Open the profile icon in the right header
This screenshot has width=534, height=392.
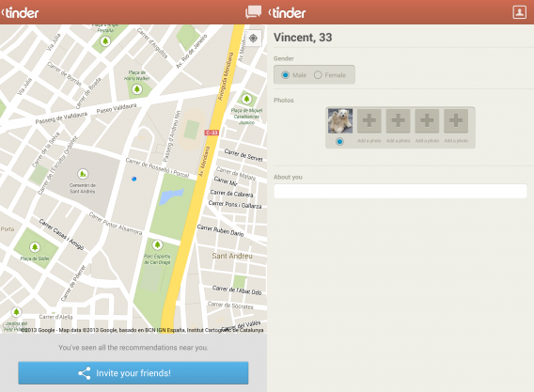(x=519, y=12)
